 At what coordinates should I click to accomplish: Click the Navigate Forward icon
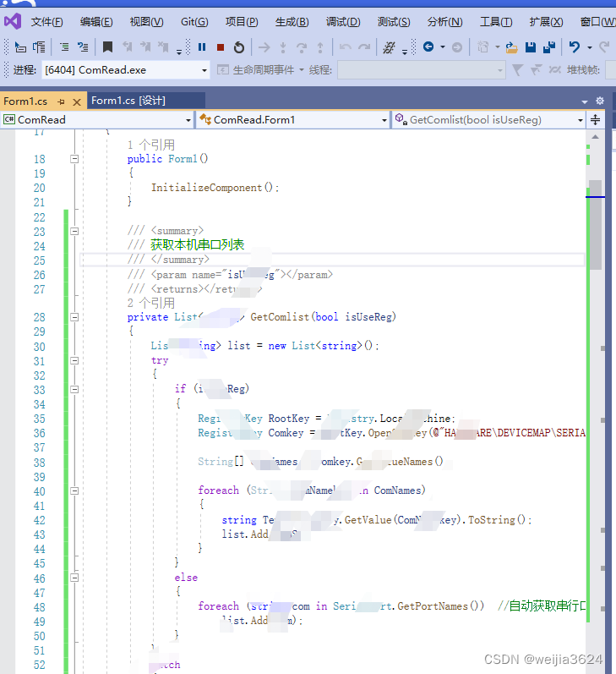pyautogui.click(x=457, y=47)
